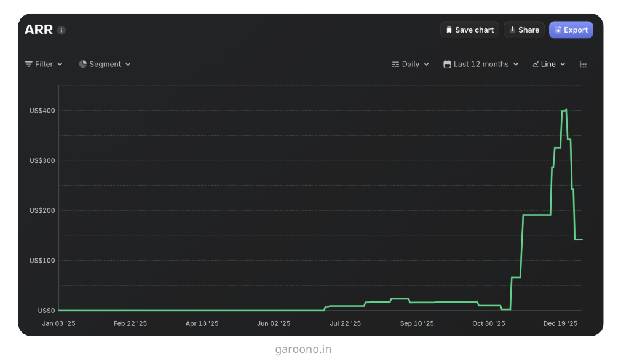
Task: Change chart type via the Line dropdown
Action: [x=548, y=64]
